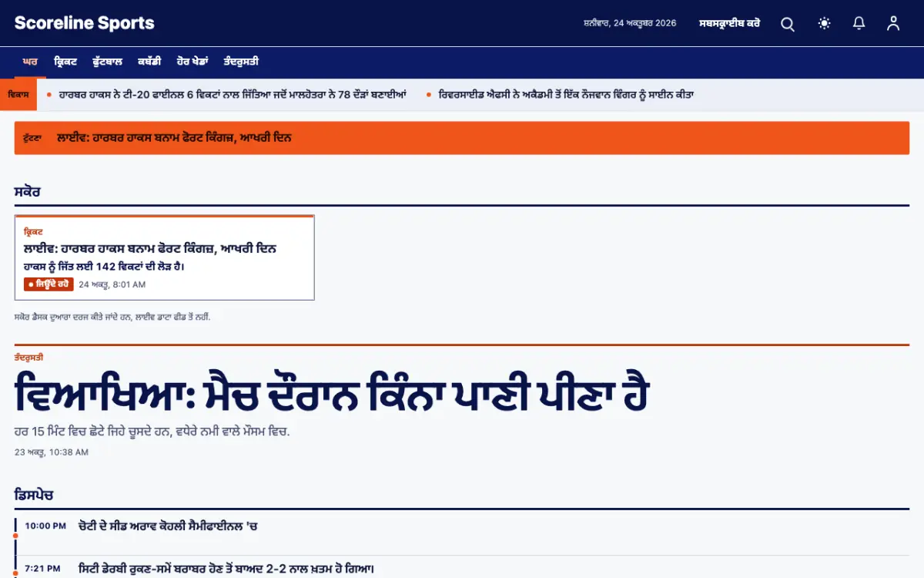The height and width of the screenshot is (578, 924).
Task: Select the ਘਰ navigation tab
Action: [x=30, y=62]
